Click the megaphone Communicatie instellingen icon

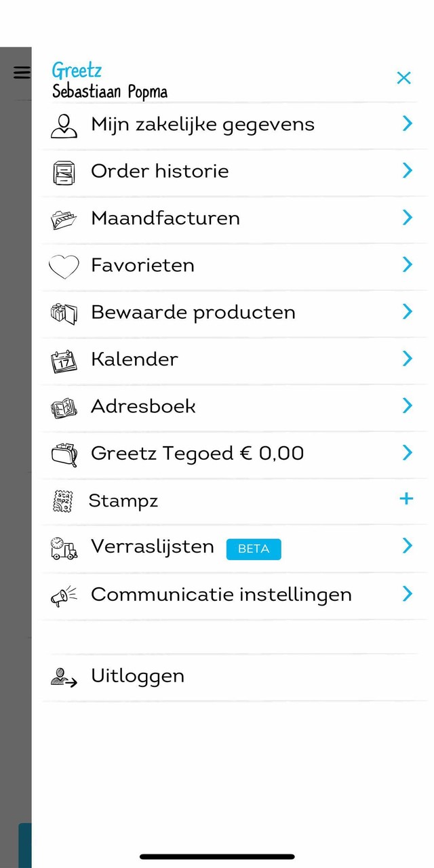pyautogui.click(x=64, y=595)
